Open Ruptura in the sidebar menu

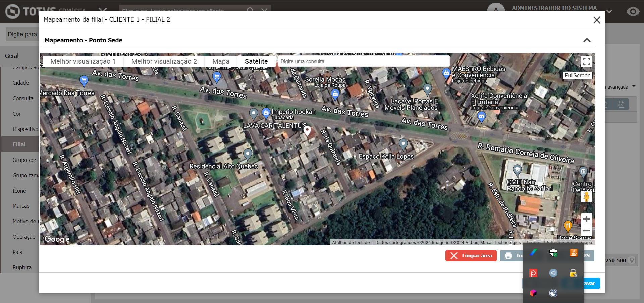(22, 267)
